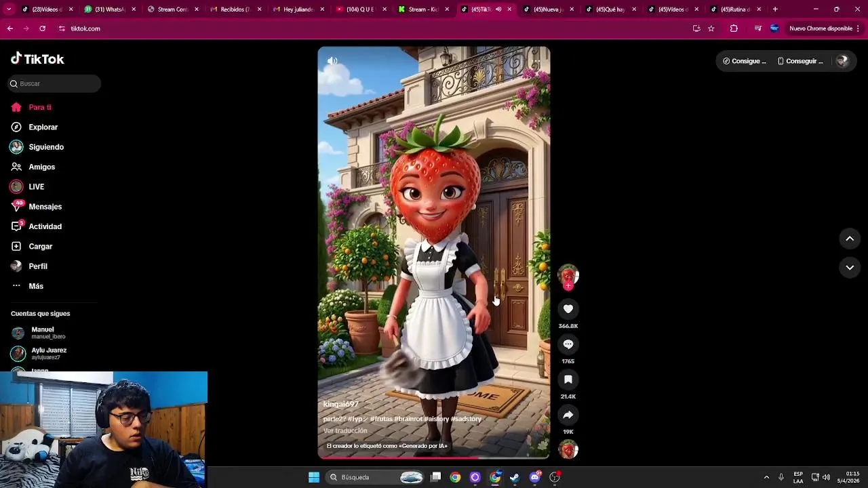Go to next video arrow
The width and height of the screenshot is (868, 488).
tap(850, 268)
